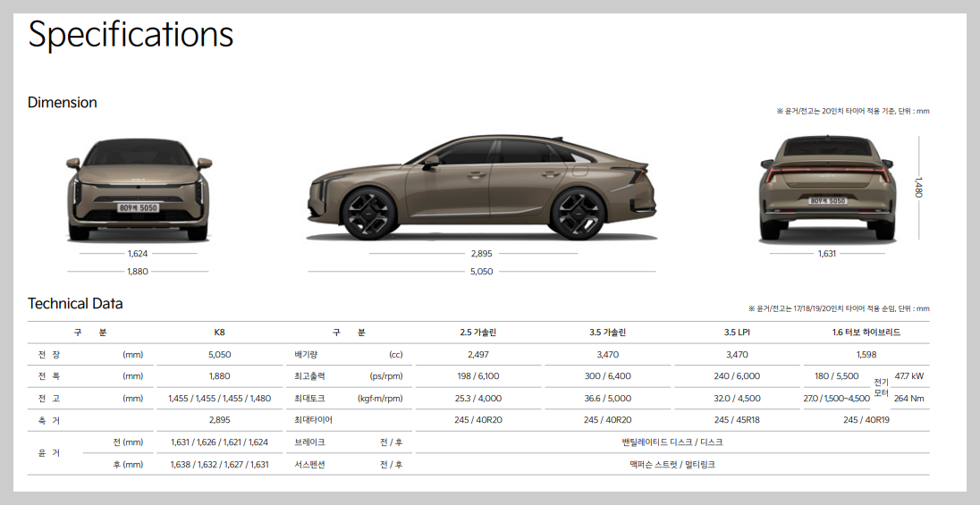Click the 최대토크 row label
The image size is (980, 505).
[309, 398]
